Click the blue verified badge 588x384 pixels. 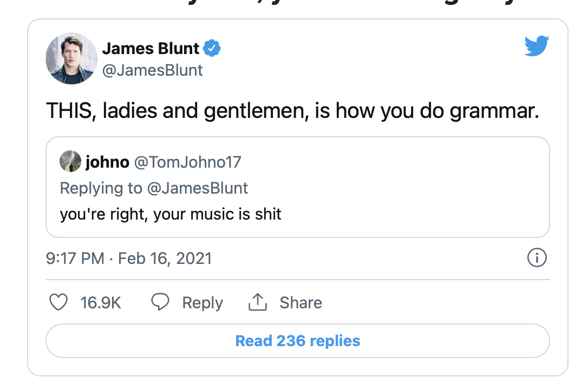[212, 49]
